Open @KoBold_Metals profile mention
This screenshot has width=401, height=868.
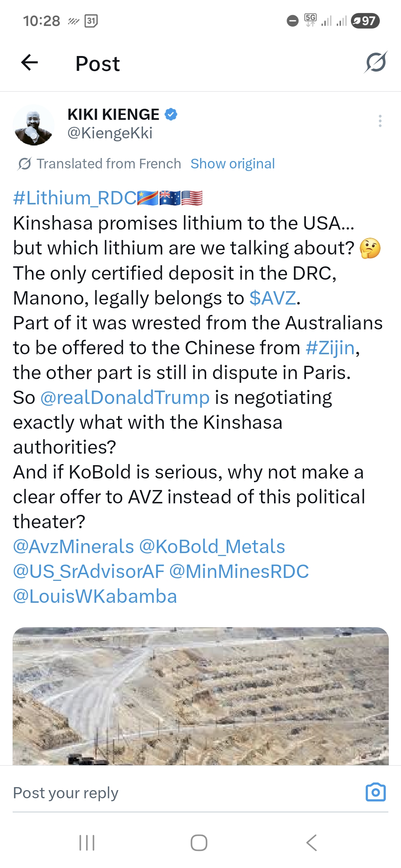click(x=212, y=546)
